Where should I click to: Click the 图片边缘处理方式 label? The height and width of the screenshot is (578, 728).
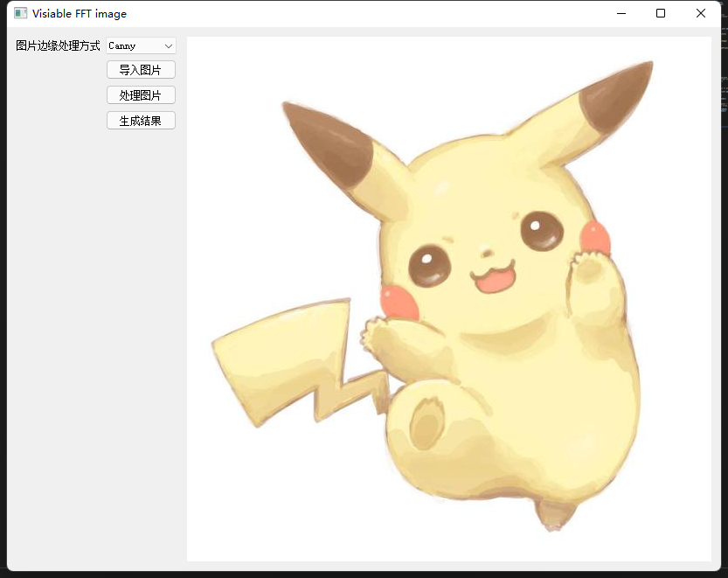point(58,45)
